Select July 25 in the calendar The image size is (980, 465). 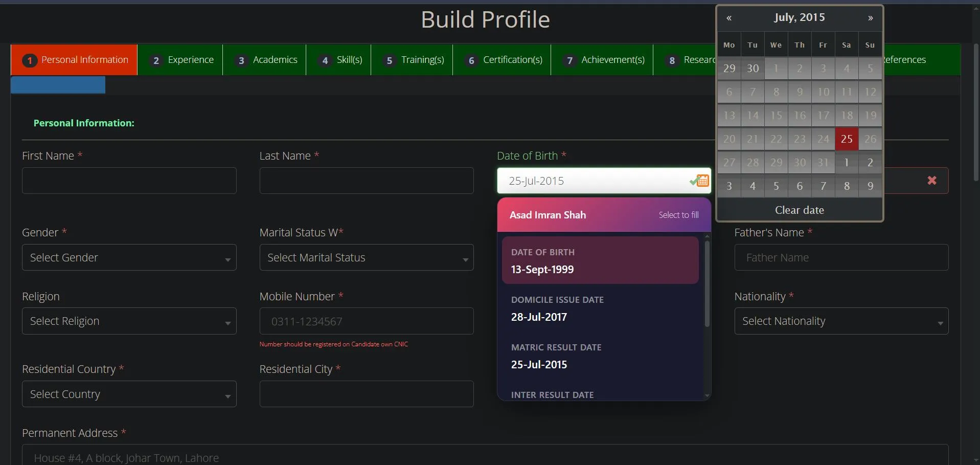tap(846, 139)
